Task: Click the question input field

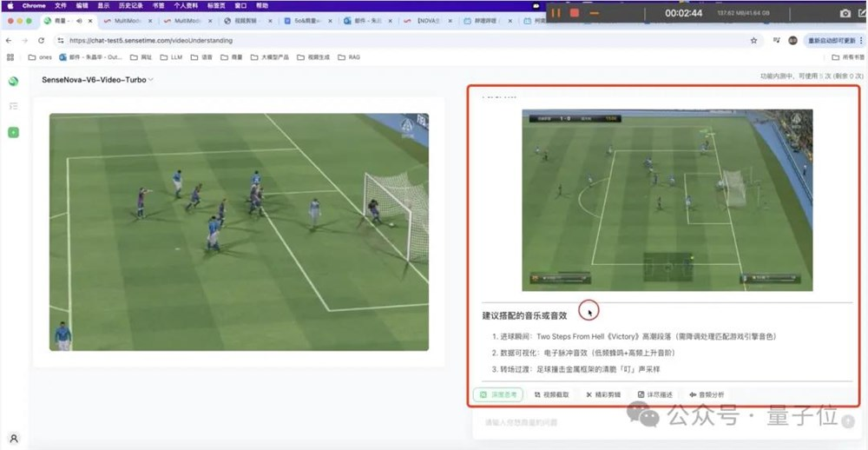Action: coord(659,422)
